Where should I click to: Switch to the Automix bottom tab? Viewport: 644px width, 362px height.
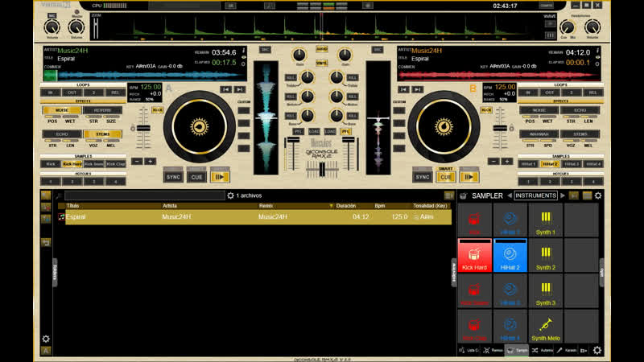(x=542, y=350)
